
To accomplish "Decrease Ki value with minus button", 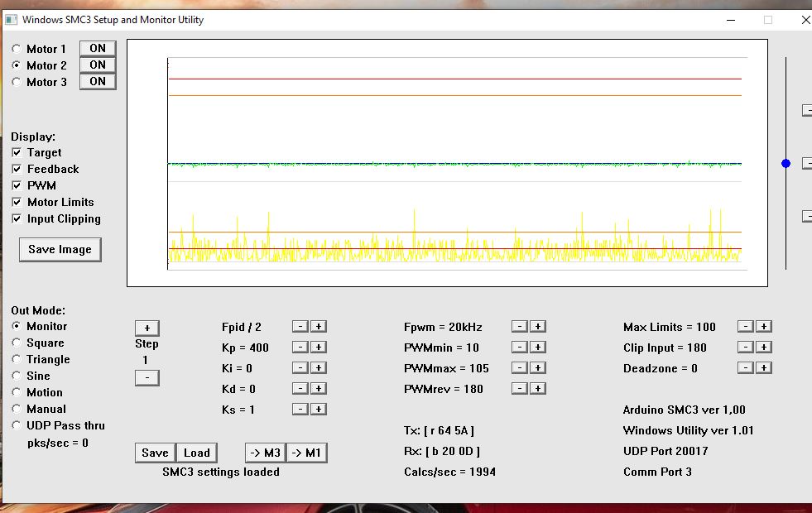I will [300, 368].
